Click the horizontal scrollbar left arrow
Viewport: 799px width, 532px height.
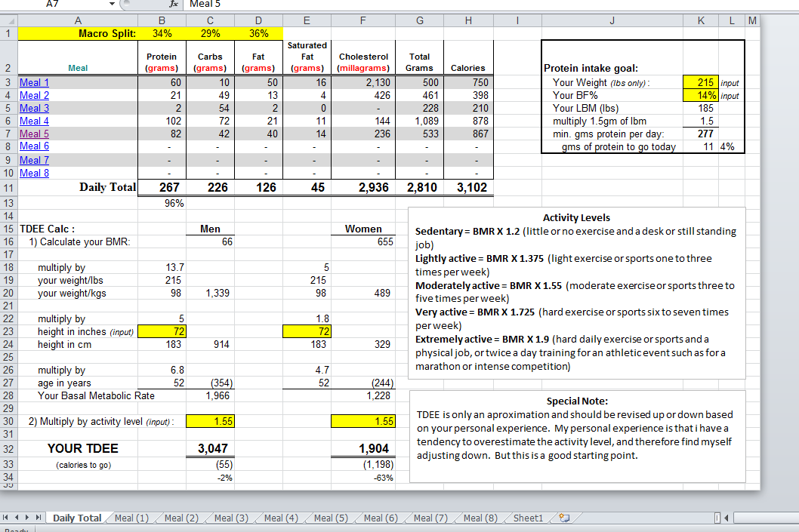tap(728, 518)
